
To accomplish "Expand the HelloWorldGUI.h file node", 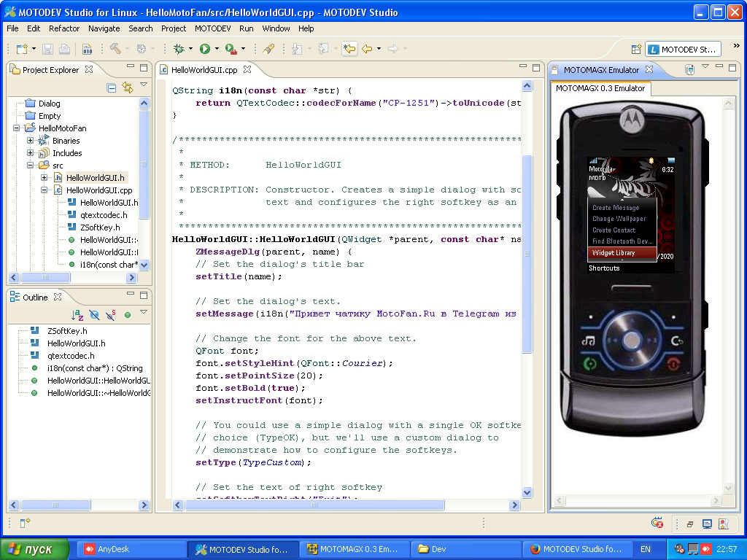I will pyautogui.click(x=44, y=178).
